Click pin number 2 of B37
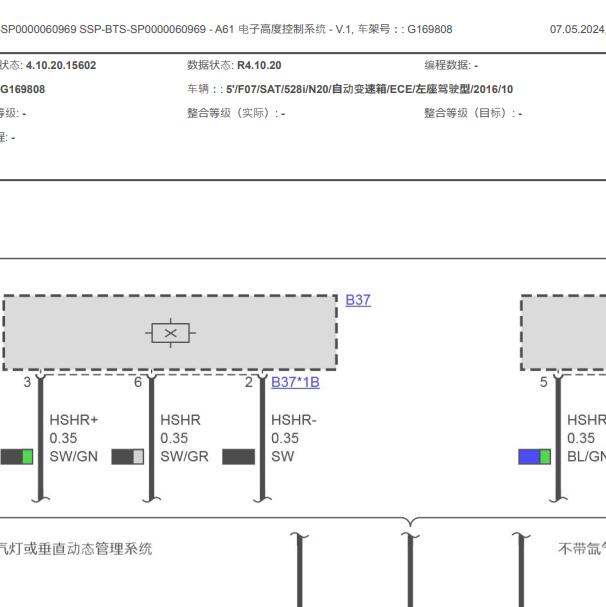The width and height of the screenshot is (606, 607). pos(249,382)
